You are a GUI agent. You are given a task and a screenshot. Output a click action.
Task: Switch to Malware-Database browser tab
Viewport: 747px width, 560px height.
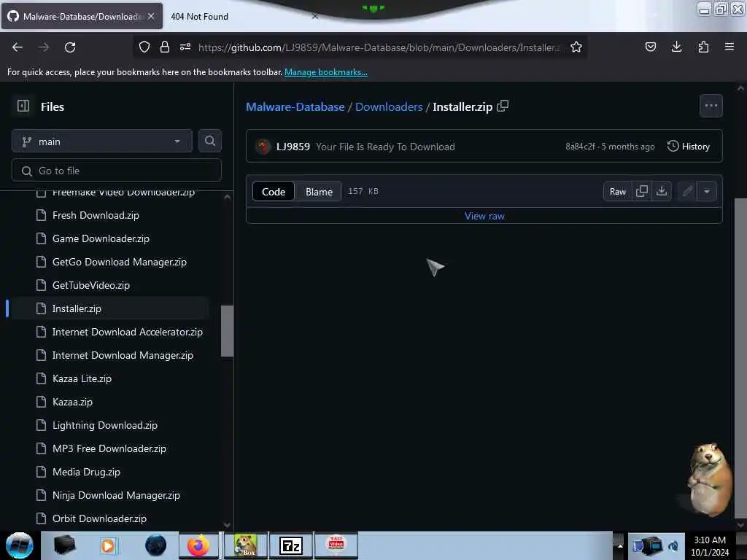pyautogui.click(x=82, y=16)
